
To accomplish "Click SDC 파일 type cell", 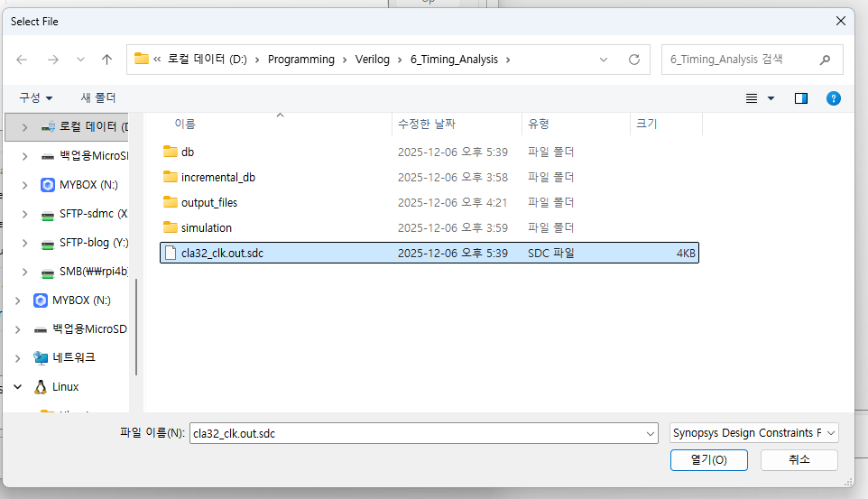I will [x=550, y=253].
